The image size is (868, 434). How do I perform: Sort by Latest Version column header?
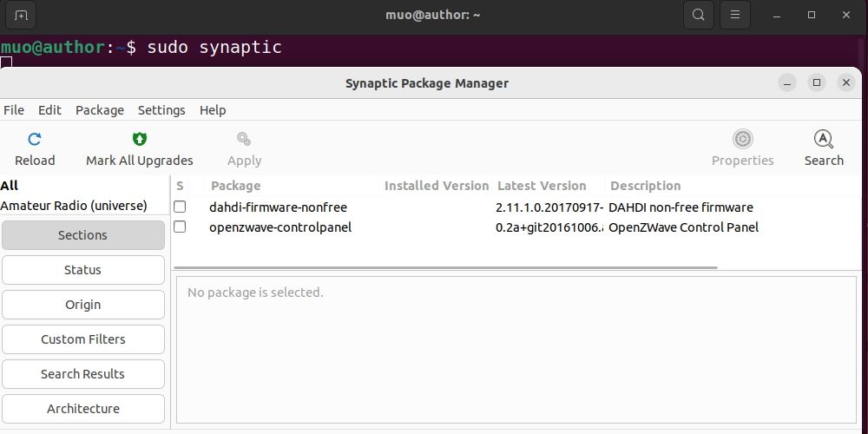[542, 186]
